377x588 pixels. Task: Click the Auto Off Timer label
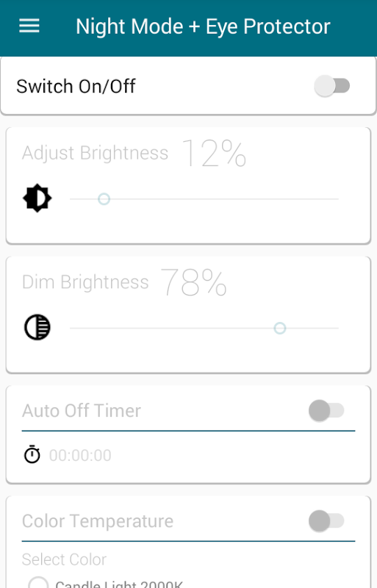pos(82,411)
